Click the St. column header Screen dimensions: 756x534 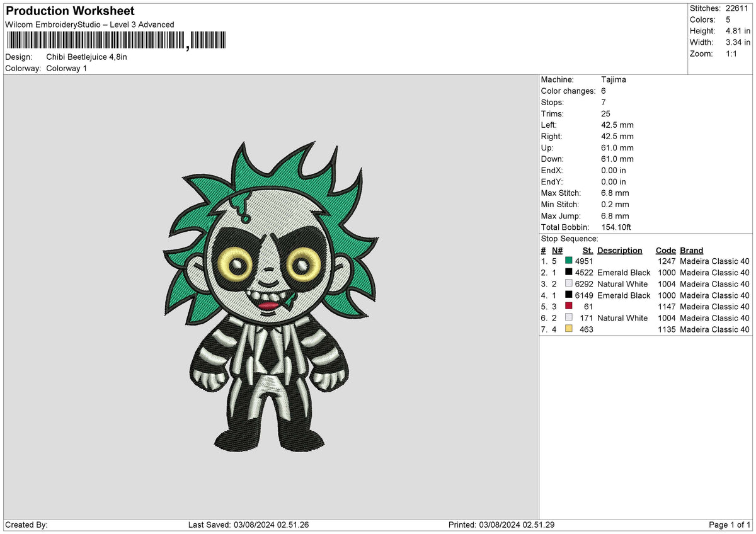[587, 250]
